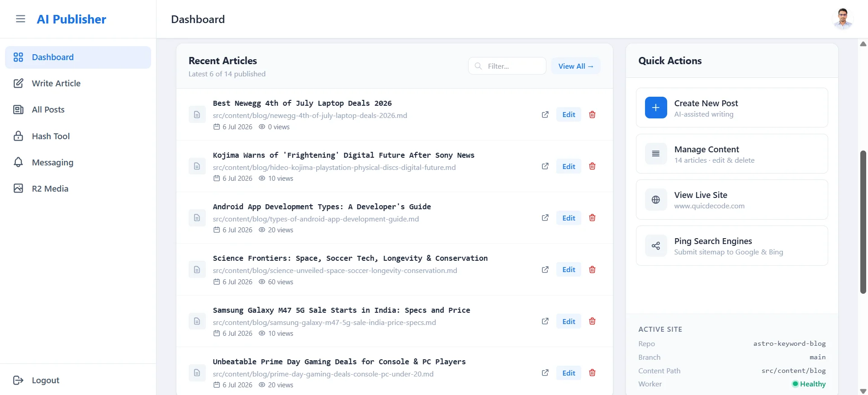Select the Ping Search Engines card
This screenshot has height=395, width=868.
coord(732,246)
